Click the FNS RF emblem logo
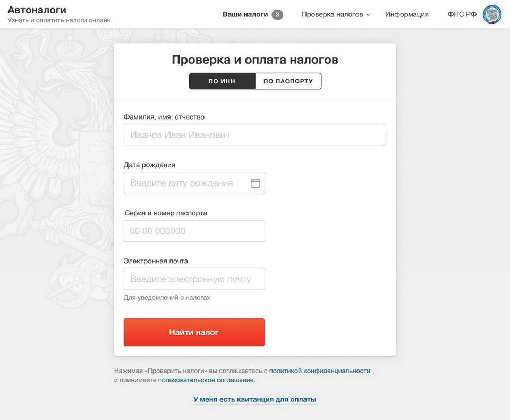 [492, 14]
